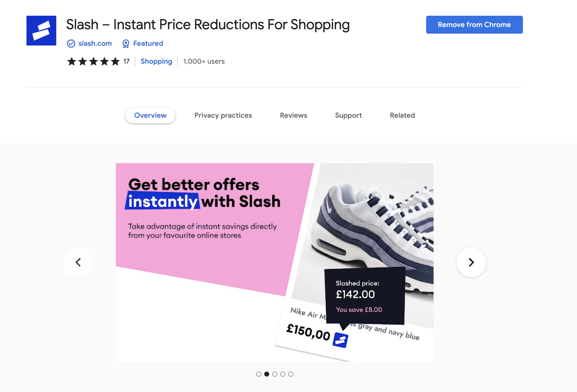This screenshot has height=392, width=577.
Task: Open the slash.com publisher link
Action: pos(95,44)
